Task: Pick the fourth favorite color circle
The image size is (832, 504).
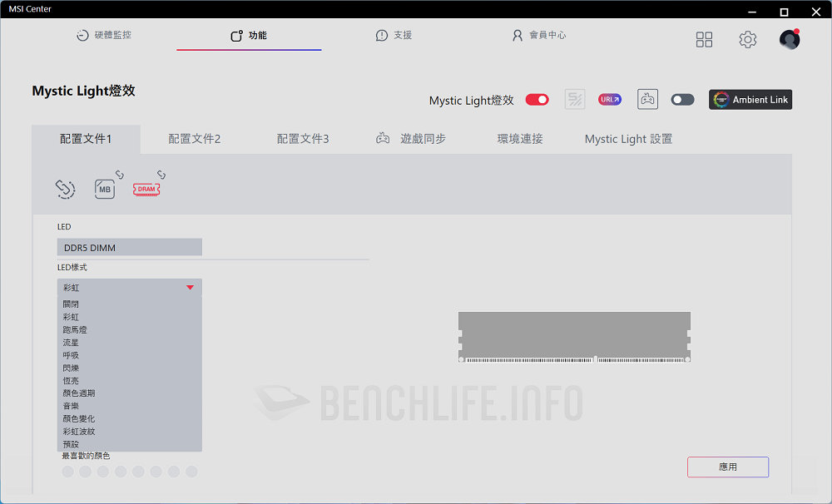Action: [x=121, y=472]
